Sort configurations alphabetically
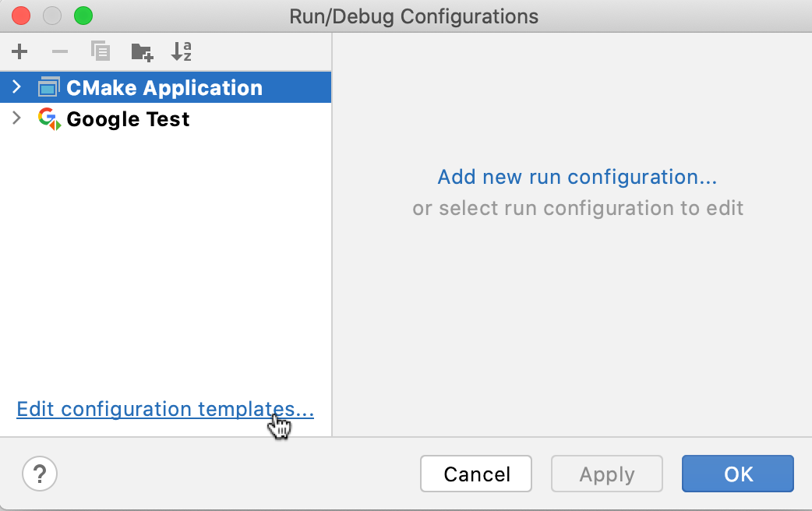Image resolution: width=812 pixels, height=511 pixels. pos(182,51)
